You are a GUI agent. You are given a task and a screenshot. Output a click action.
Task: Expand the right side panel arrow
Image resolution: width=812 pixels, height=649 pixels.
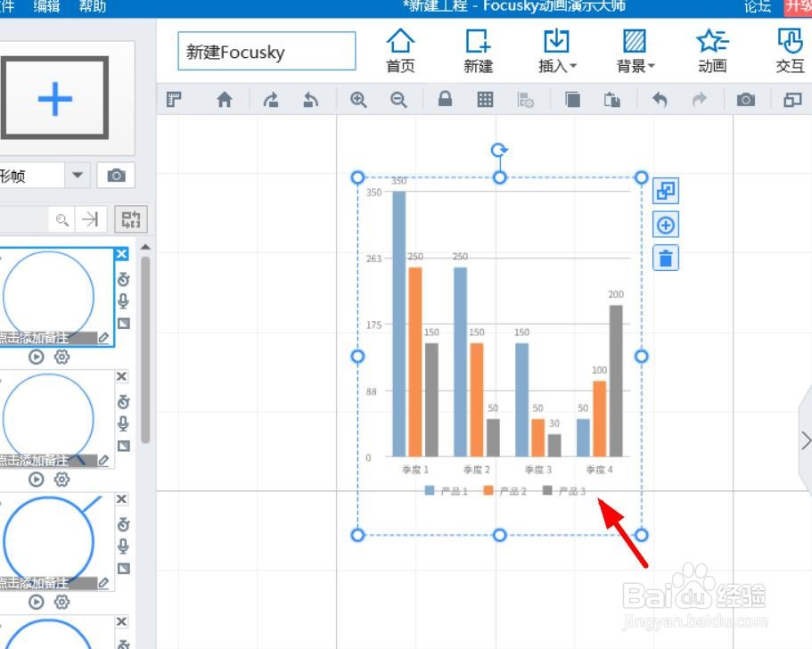tap(806, 440)
